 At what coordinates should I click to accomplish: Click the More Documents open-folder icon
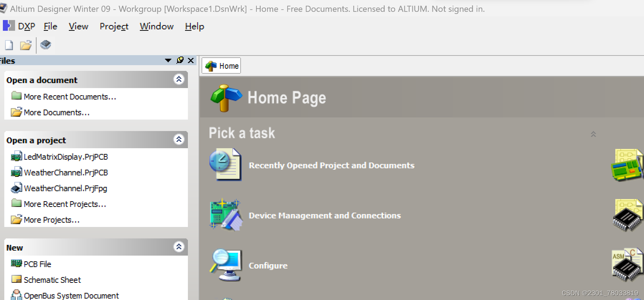point(16,112)
